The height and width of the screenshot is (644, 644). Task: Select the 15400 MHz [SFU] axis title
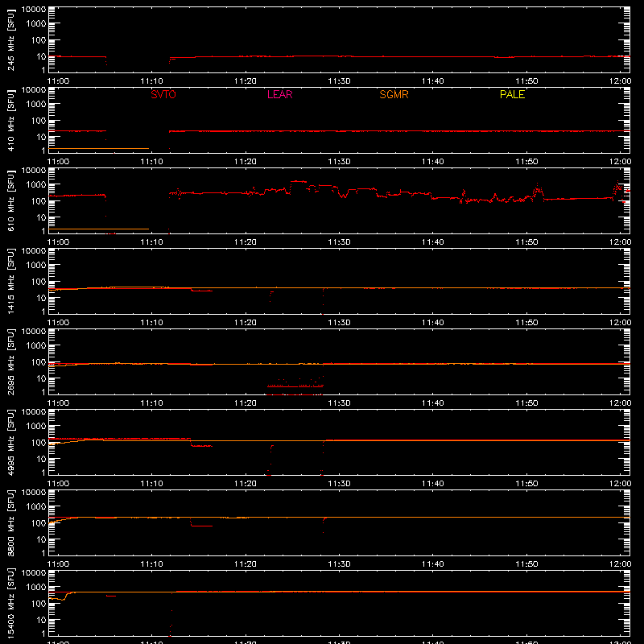(x=10, y=603)
